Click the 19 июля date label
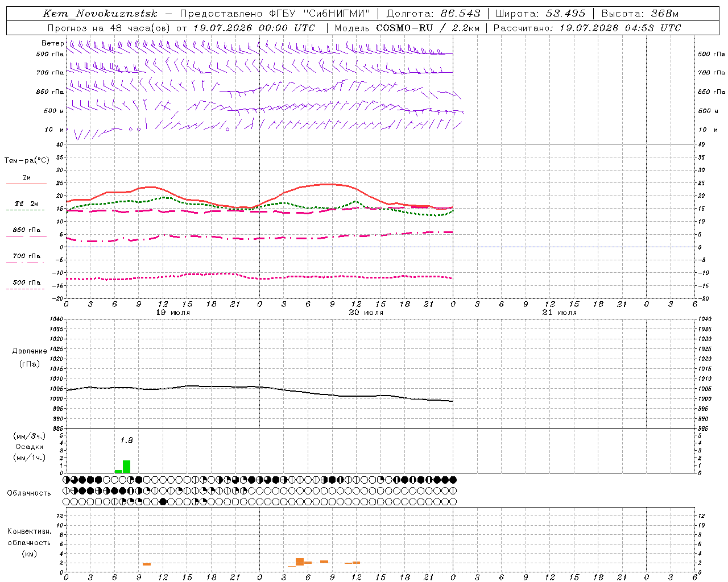 (173, 313)
